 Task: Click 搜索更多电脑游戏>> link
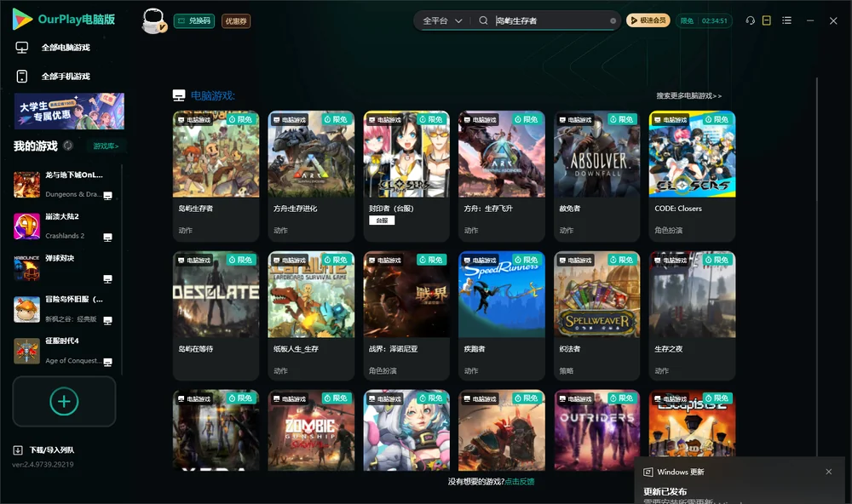tap(689, 96)
